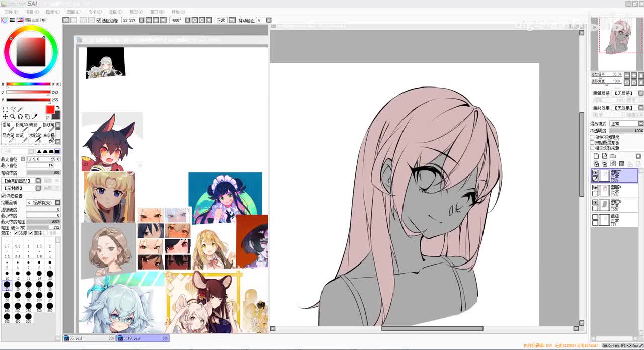This screenshot has height=350, width=644.
Task: Create new layer folder
Action: (x=613, y=156)
